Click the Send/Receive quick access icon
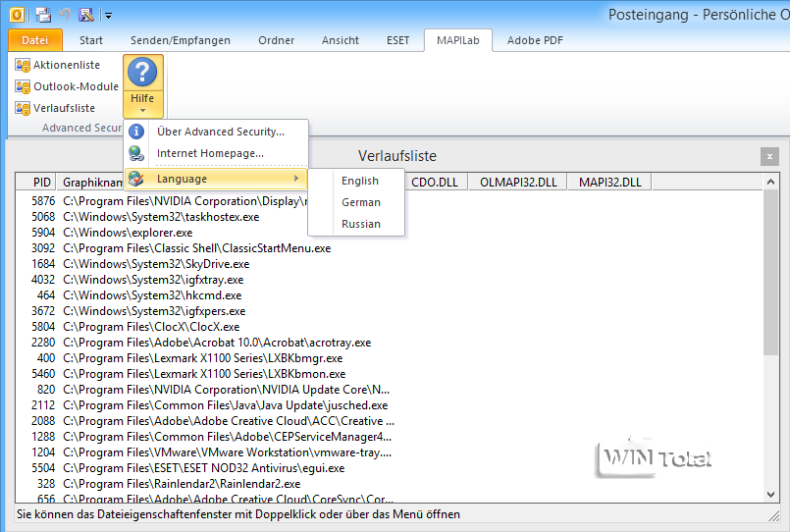Image resolution: width=790 pixels, height=532 pixels. tap(43, 15)
